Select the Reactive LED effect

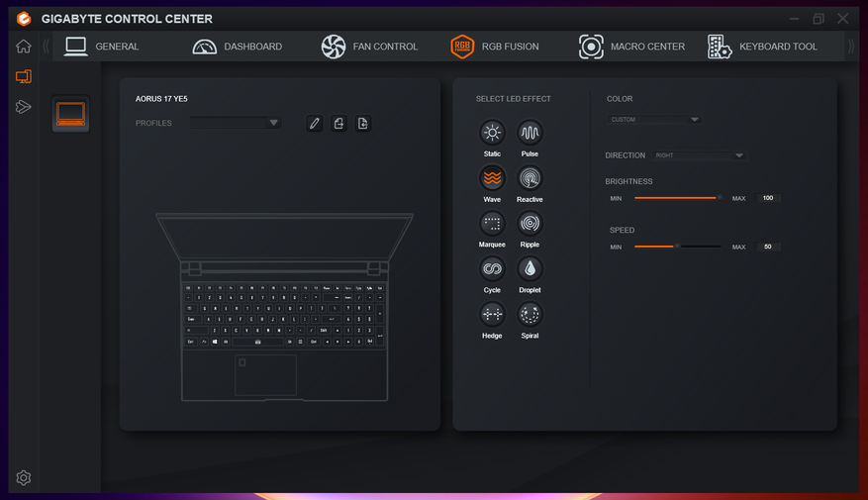click(x=530, y=178)
